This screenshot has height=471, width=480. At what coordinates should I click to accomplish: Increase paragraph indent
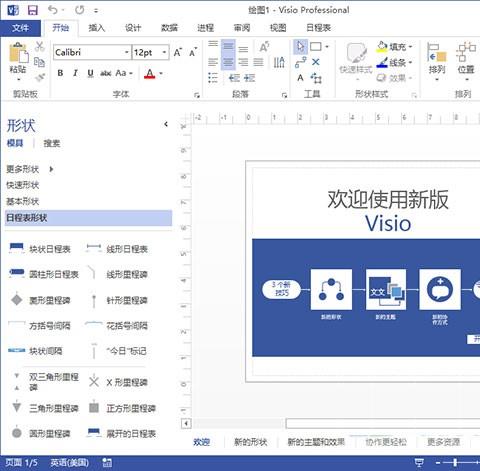(x=249, y=78)
